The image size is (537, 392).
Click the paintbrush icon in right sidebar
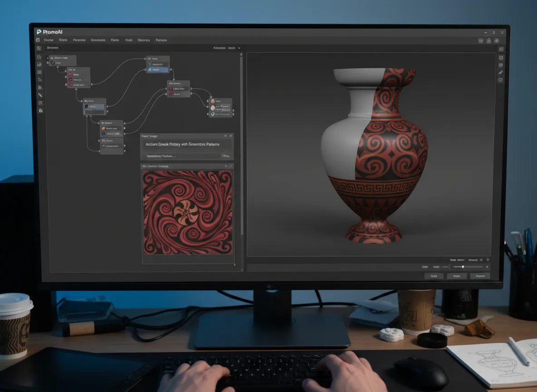(x=501, y=72)
